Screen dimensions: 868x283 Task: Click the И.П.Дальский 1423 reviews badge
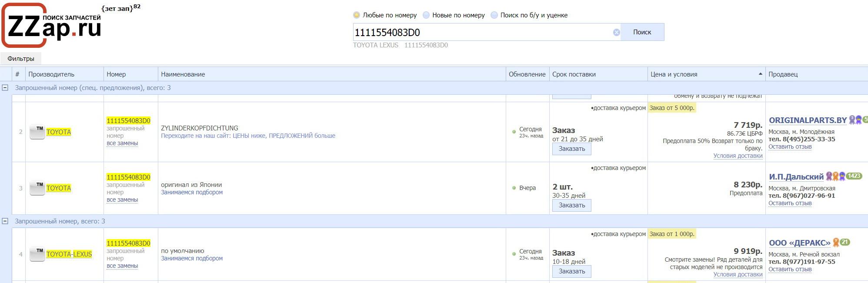pos(854,176)
